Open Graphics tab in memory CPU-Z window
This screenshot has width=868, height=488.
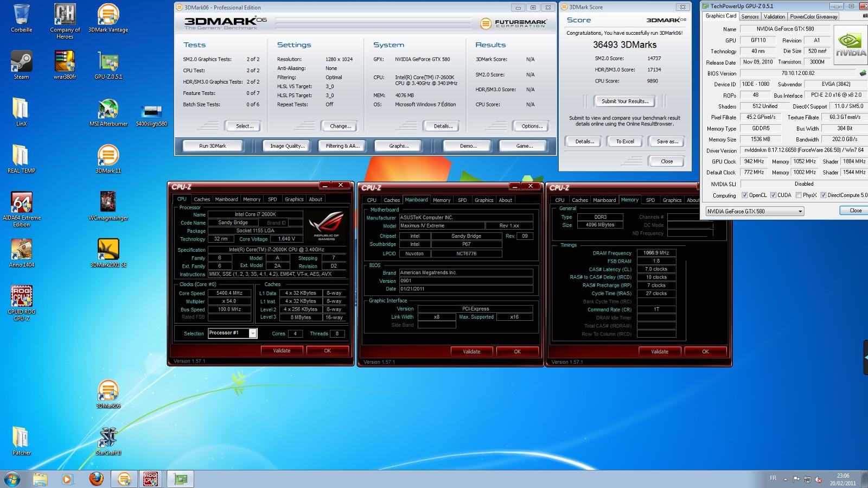pos(672,200)
